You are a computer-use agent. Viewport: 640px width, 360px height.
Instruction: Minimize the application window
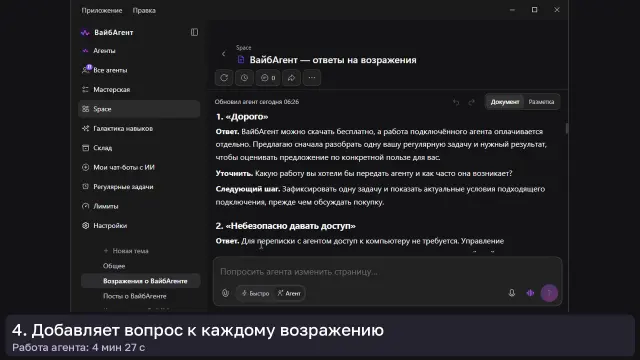[512, 10]
